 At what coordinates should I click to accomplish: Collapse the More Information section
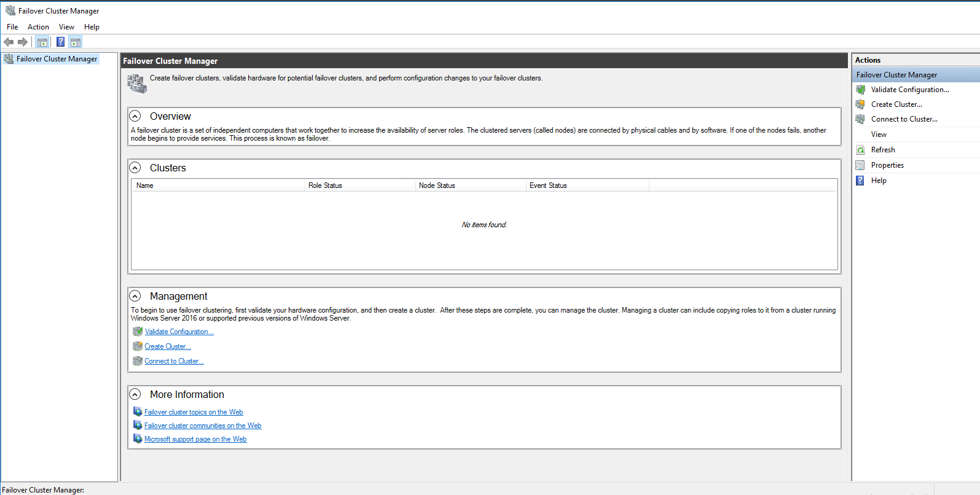point(135,394)
